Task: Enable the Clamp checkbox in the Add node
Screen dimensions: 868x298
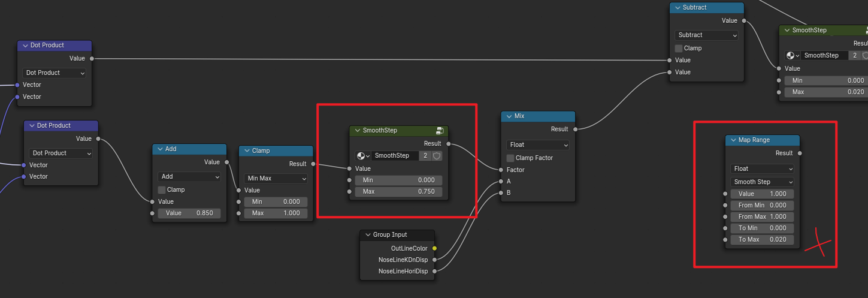Action: pyautogui.click(x=162, y=189)
